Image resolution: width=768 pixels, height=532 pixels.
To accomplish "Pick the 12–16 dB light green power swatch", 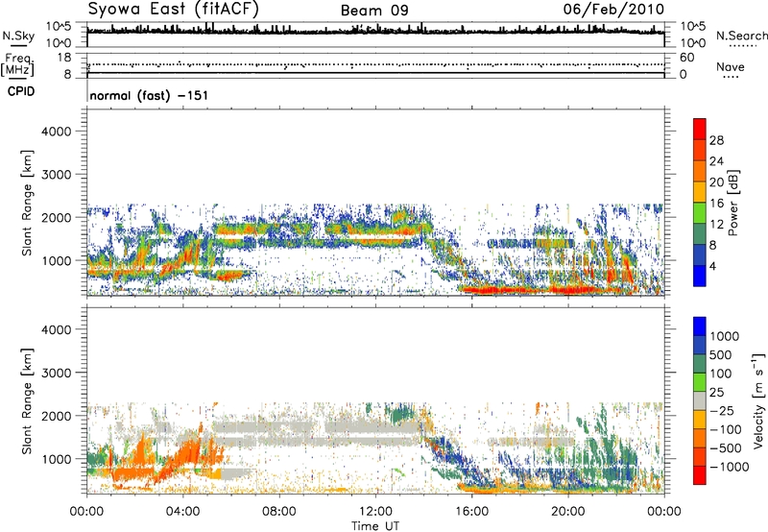I will 700,213.
